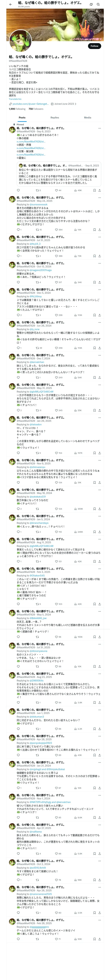The height and width of the screenshot is (980, 110).
Task: Open the 758 Followers list
Action: point(36,109)
